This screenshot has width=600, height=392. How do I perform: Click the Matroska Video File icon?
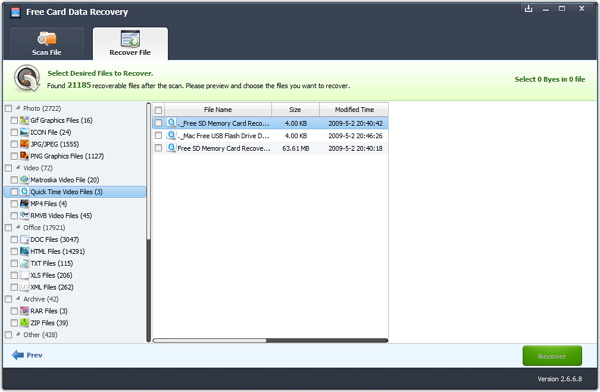[24, 180]
